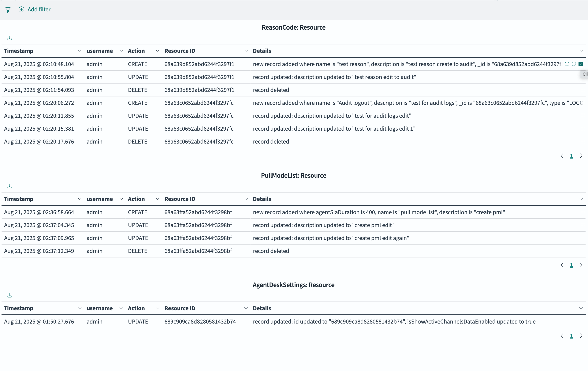Go to previous page of PullModeList table

(562, 265)
